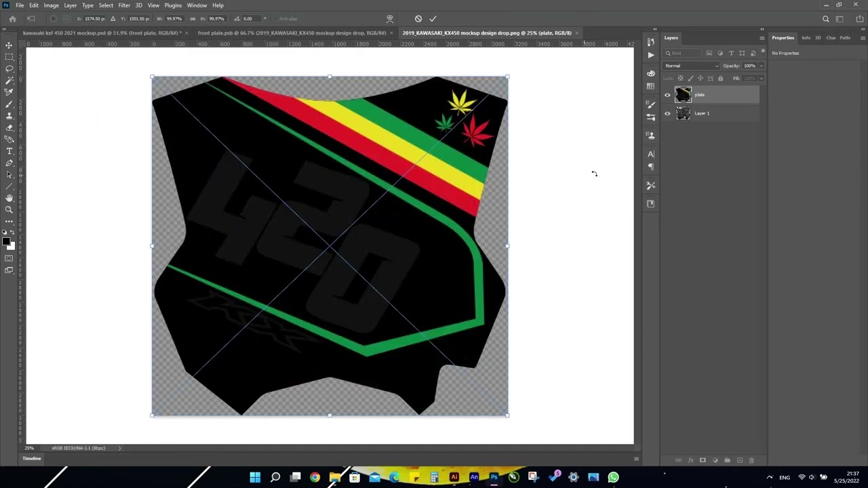Switch to warp mode in options bar
This screenshot has width=868, height=488.
(390, 18)
